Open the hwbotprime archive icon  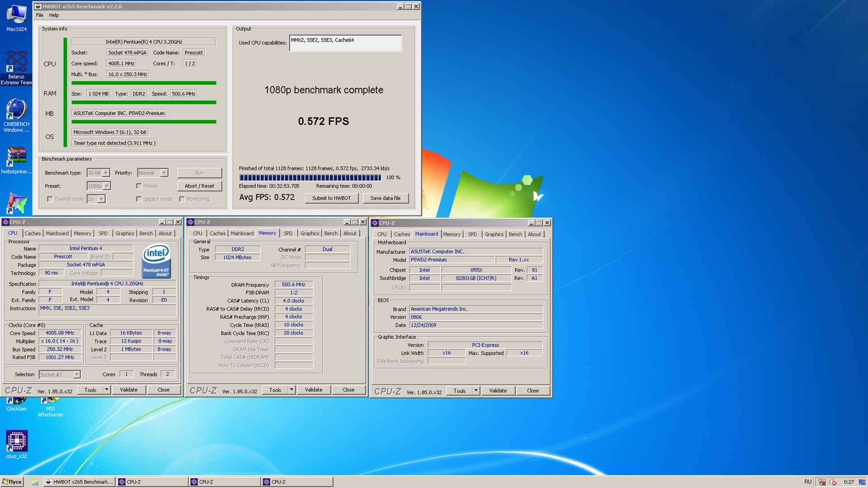[16, 161]
